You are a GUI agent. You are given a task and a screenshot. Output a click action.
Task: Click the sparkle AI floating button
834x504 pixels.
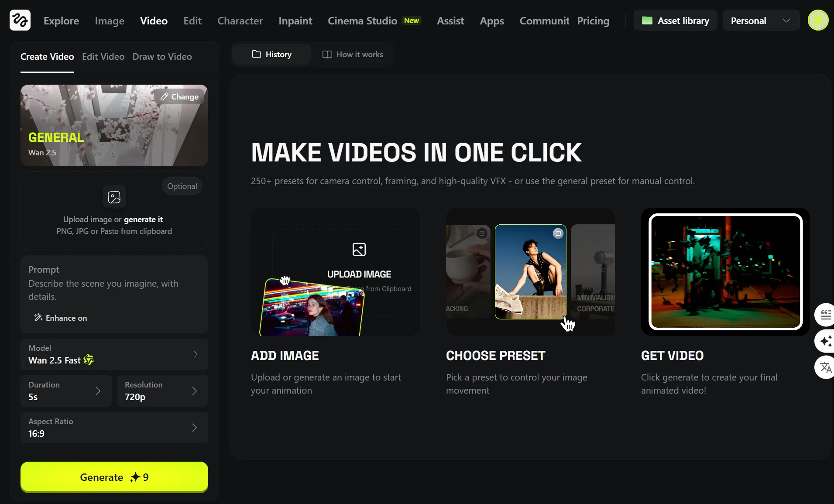click(825, 341)
